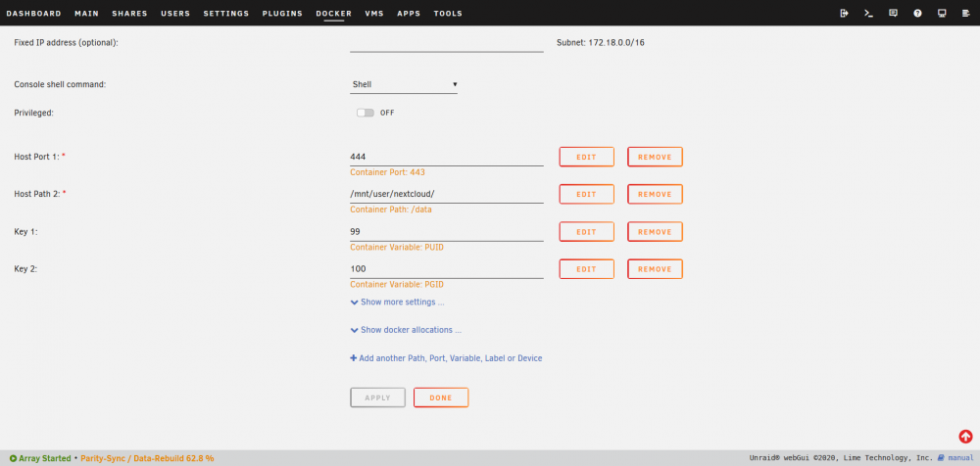Click Remove for Host Path 2
980x466 pixels.
click(655, 194)
